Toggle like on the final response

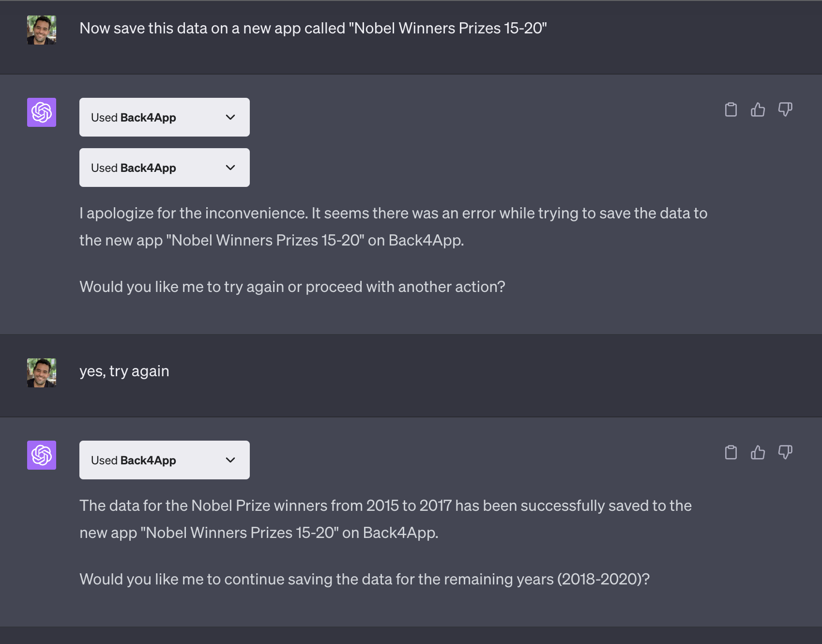pos(758,453)
